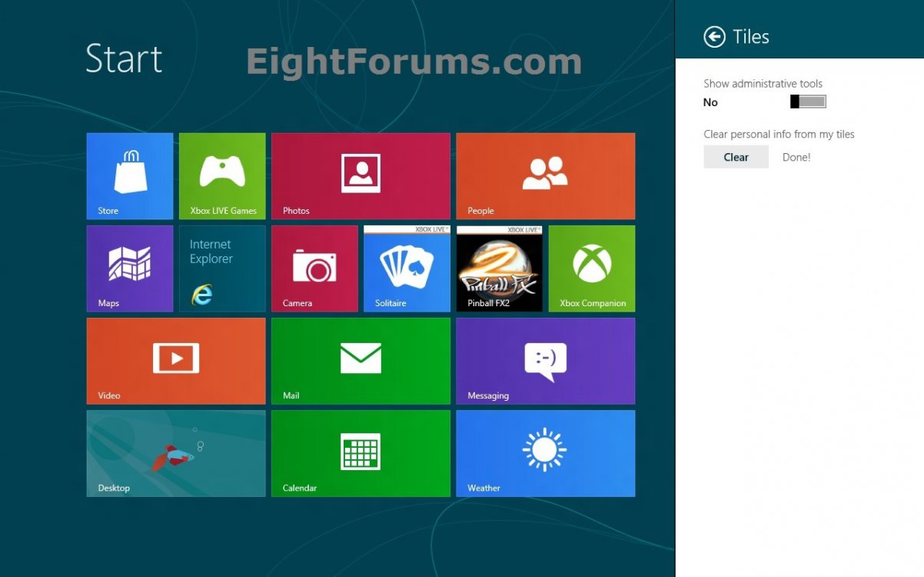Open the Desktop tile
The width and height of the screenshot is (924, 577).
pos(176,453)
